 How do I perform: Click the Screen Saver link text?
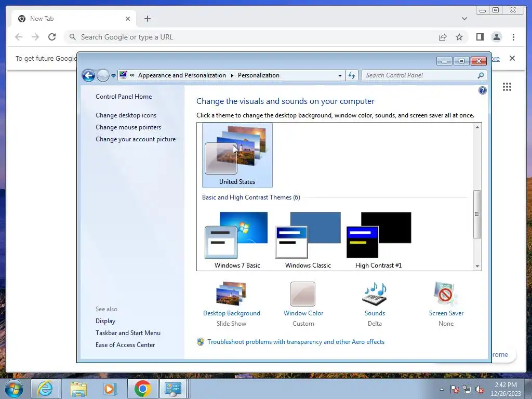[x=446, y=313]
